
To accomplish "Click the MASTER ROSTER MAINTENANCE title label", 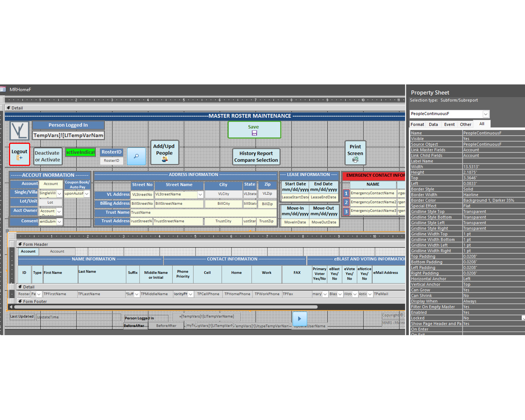I will (x=249, y=116).
